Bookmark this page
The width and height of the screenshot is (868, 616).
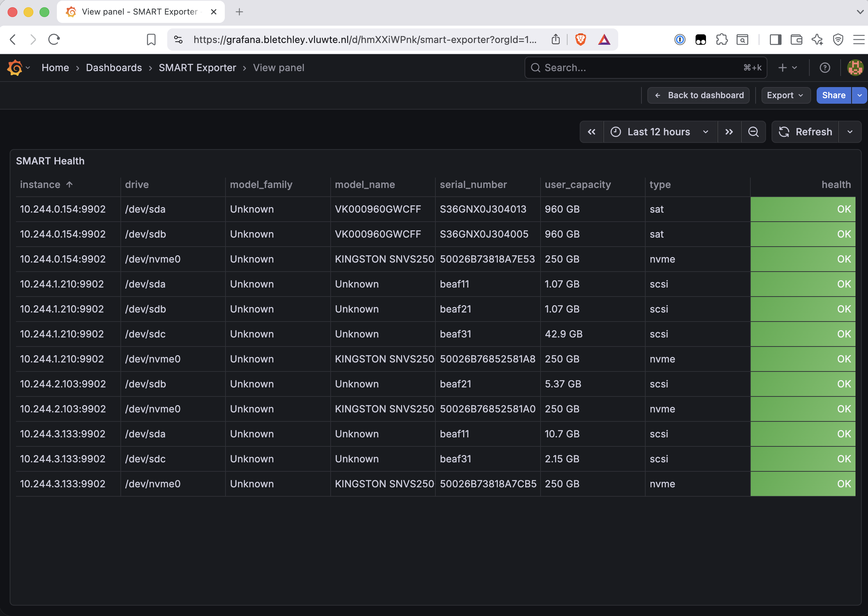coord(151,40)
